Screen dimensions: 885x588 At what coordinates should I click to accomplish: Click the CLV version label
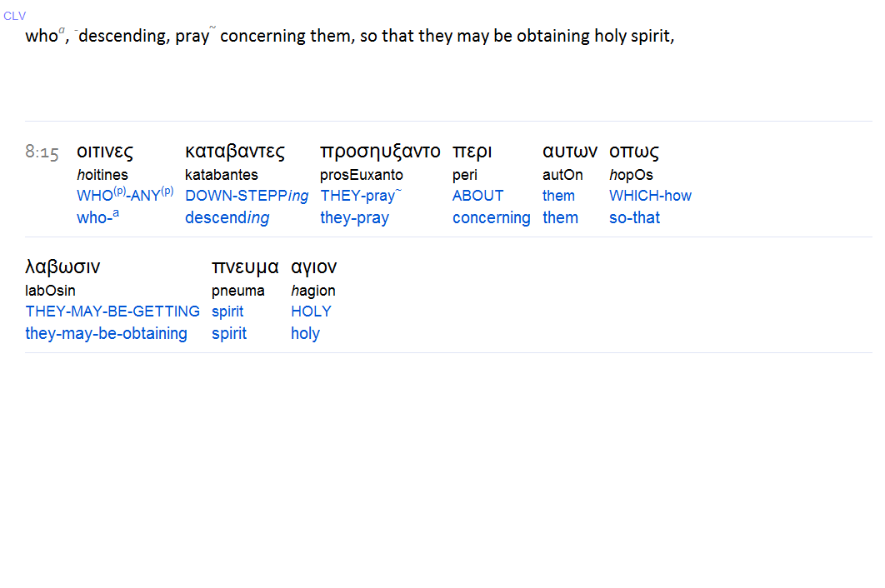pyautogui.click(x=14, y=16)
